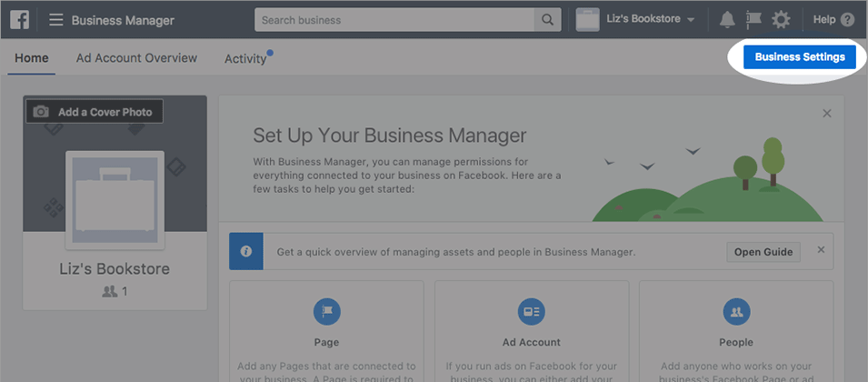Click the camera icon on Add a Cover Photo

point(40,112)
